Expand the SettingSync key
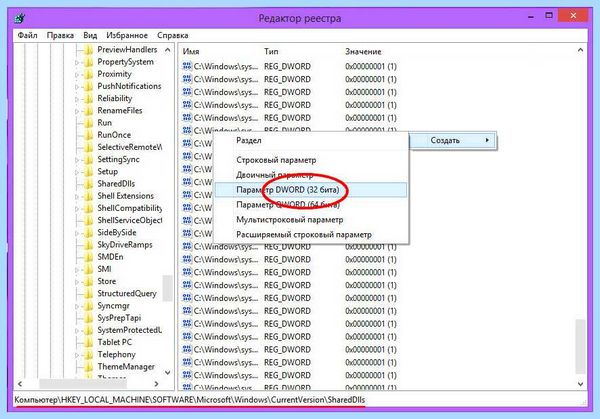 tap(77, 160)
